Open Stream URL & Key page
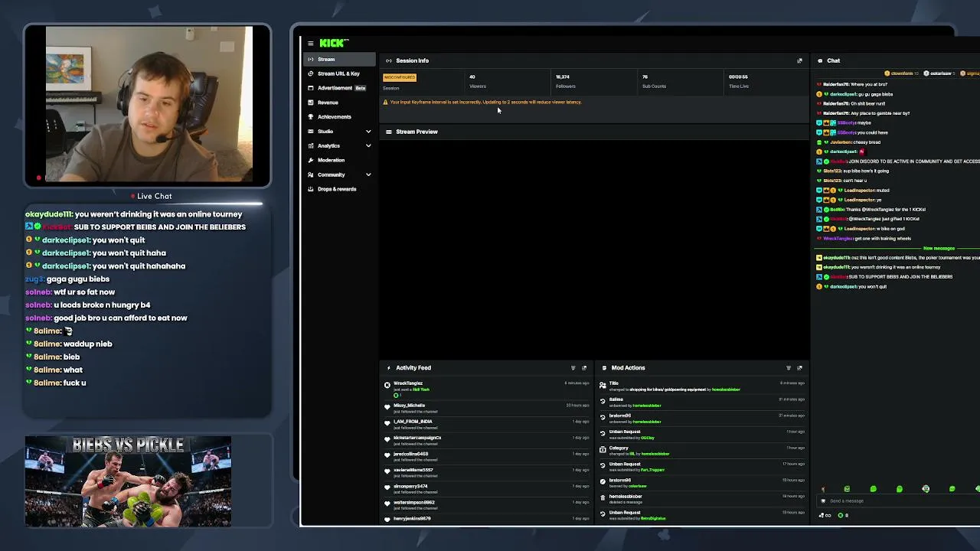 point(338,73)
